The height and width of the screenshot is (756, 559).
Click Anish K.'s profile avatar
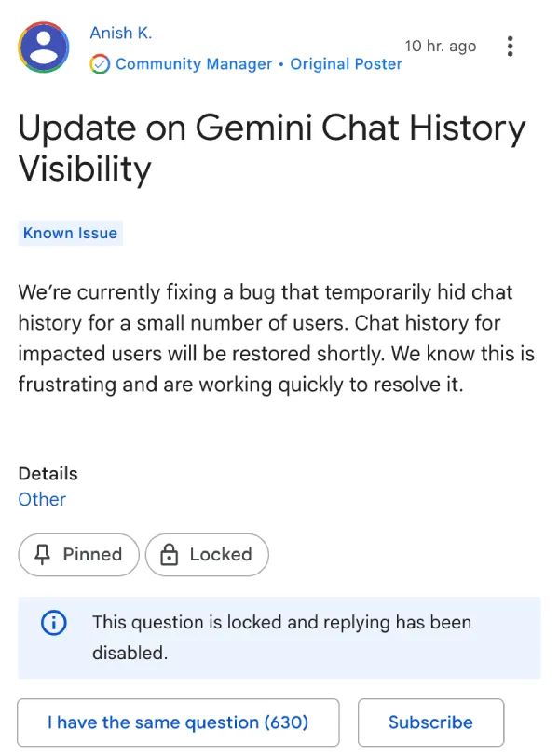44,47
